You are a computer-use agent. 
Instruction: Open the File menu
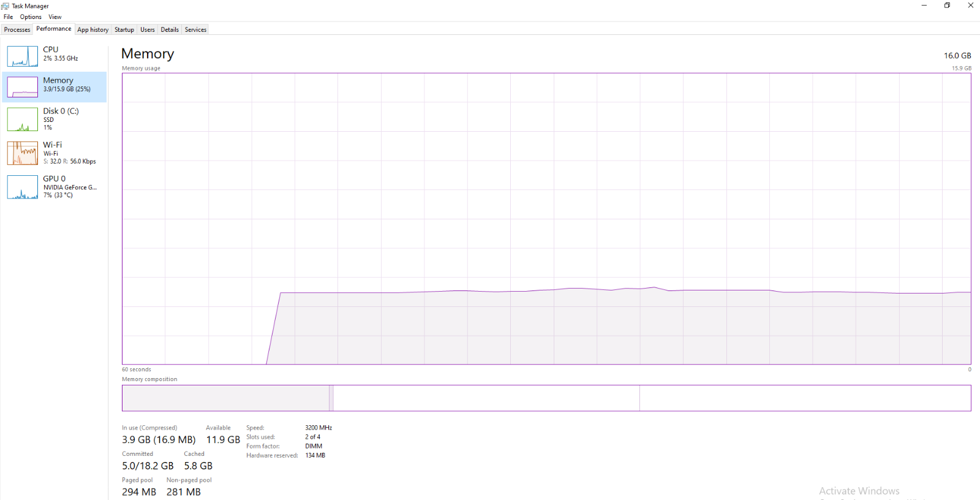tap(9, 17)
